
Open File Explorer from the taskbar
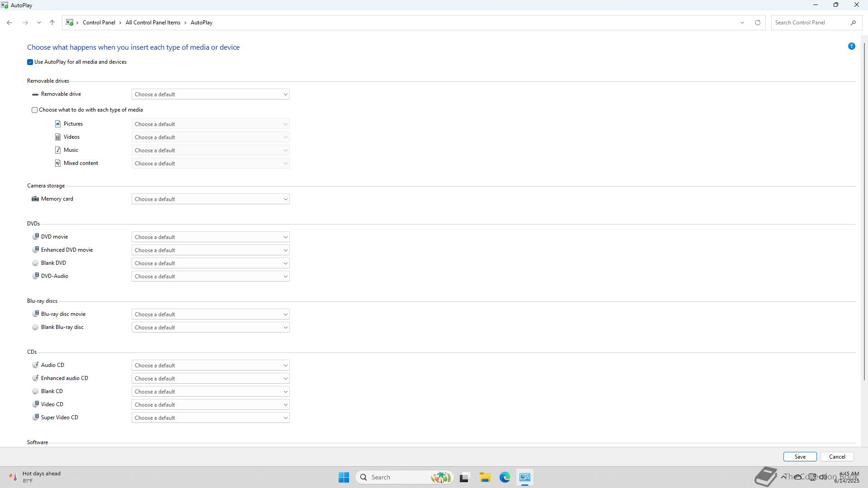pos(485,477)
